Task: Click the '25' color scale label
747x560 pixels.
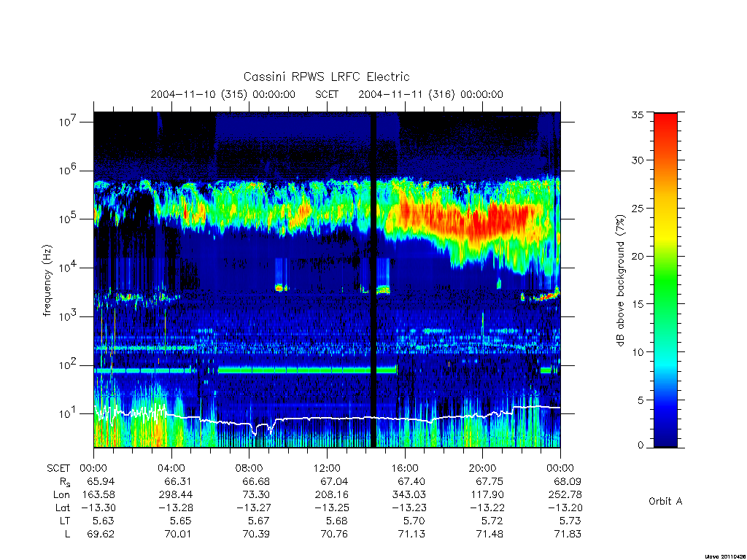Action: coord(638,208)
